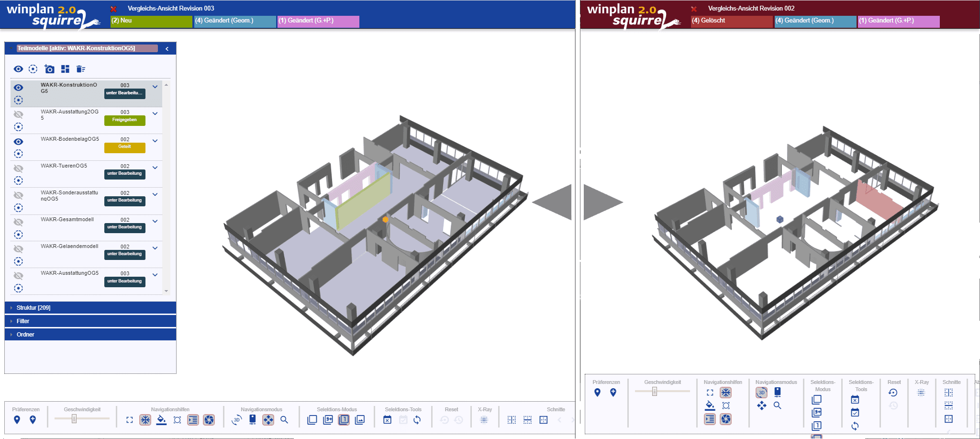Viewport: 980px width, 439px height.
Task: Click the scroll-down arrow of the Teilmodelle list
Action: click(x=167, y=291)
